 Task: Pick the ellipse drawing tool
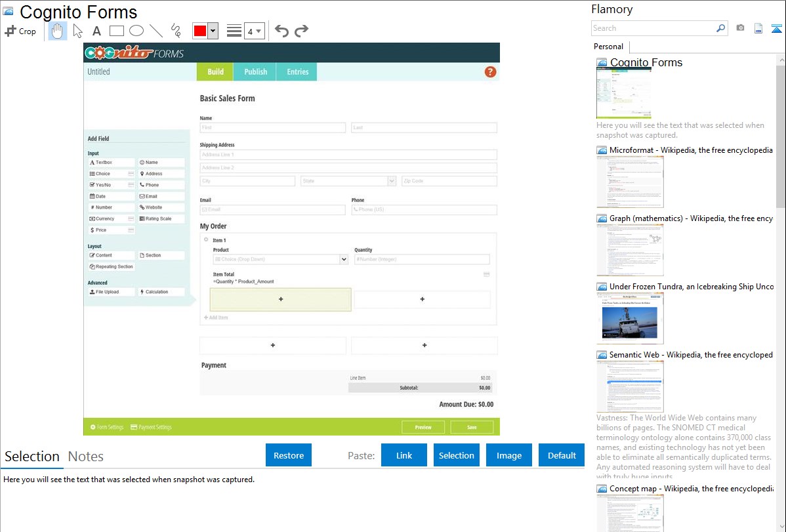[136, 31]
